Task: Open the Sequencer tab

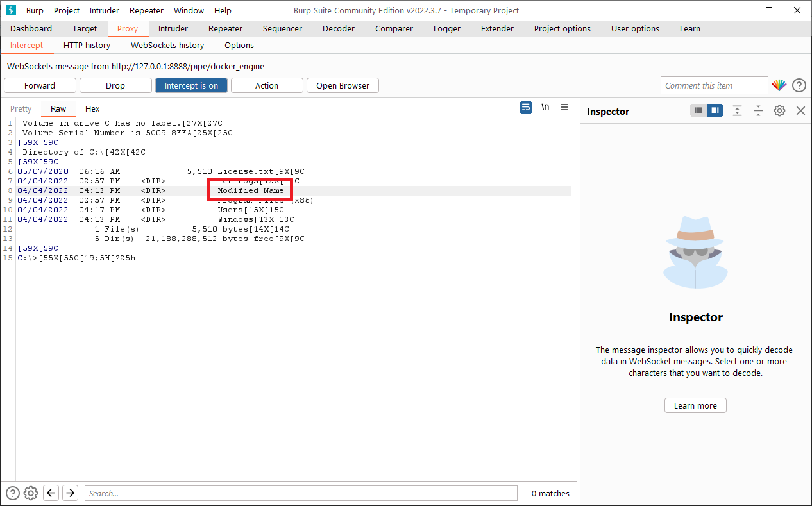Action: [282, 28]
